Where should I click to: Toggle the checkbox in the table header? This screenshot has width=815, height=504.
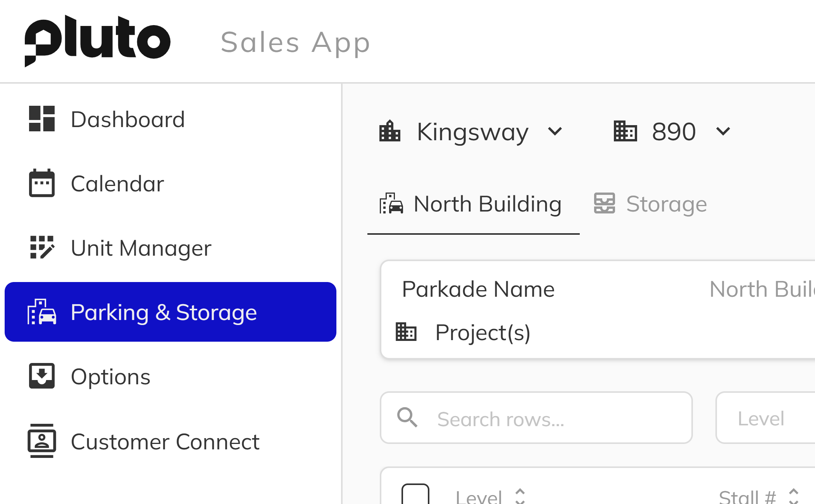415,497
